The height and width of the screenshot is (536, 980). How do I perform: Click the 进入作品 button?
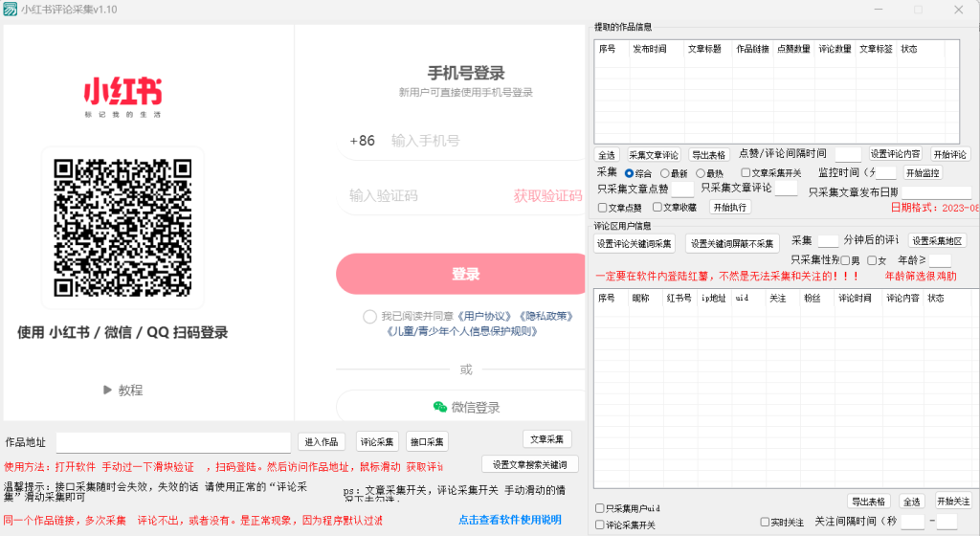tap(321, 441)
